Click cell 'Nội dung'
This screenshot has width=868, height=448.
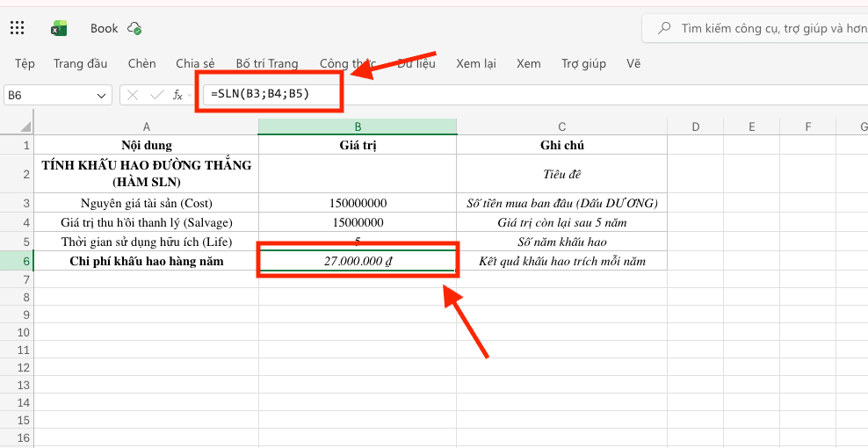[146, 146]
